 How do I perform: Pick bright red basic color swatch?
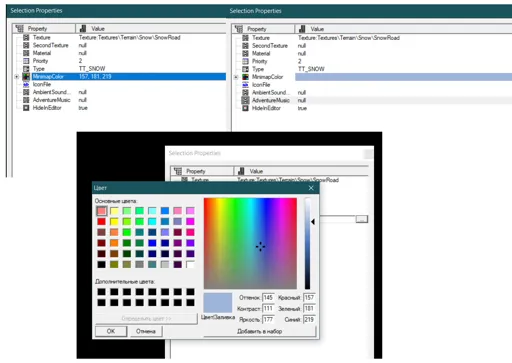pos(101,221)
